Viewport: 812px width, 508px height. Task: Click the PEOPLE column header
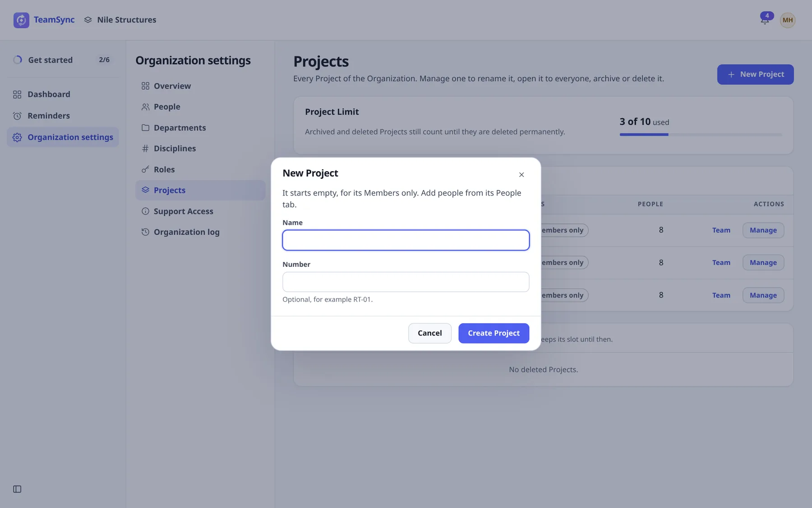650,204
